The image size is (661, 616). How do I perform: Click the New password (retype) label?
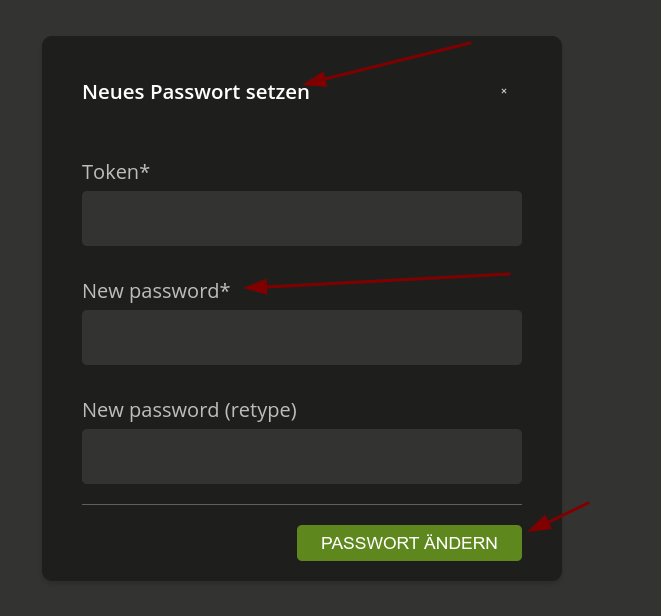(189, 410)
